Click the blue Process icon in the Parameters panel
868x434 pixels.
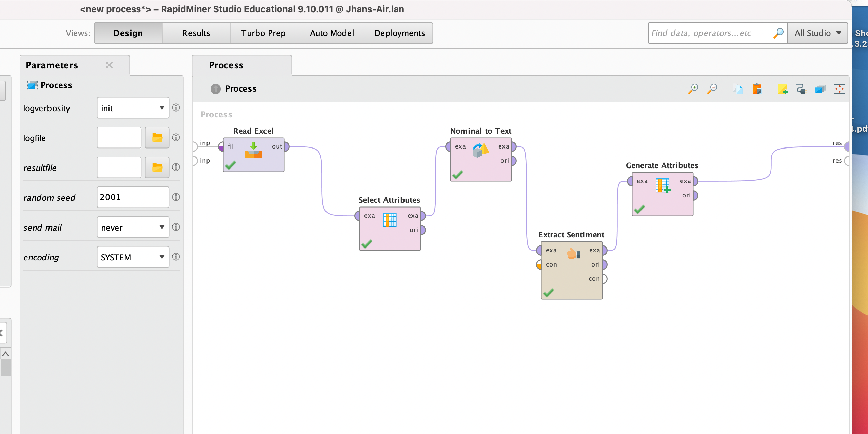pos(32,85)
